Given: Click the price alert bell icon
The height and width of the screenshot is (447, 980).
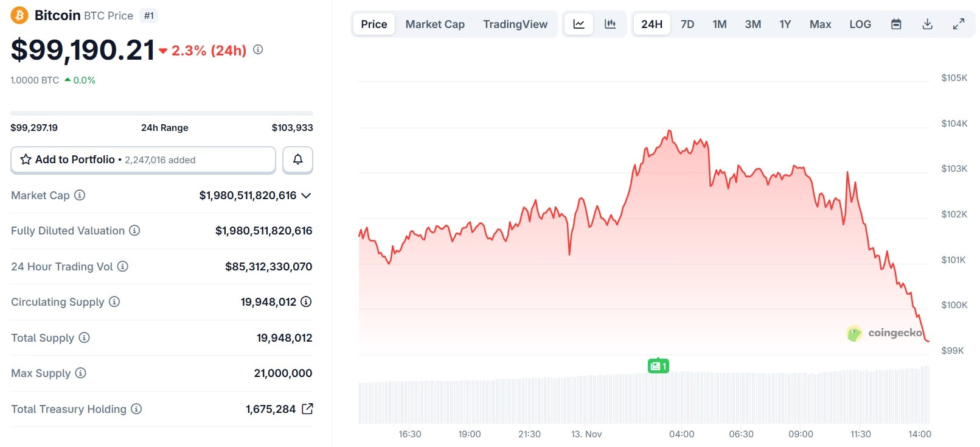Looking at the screenshot, I should [297, 160].
